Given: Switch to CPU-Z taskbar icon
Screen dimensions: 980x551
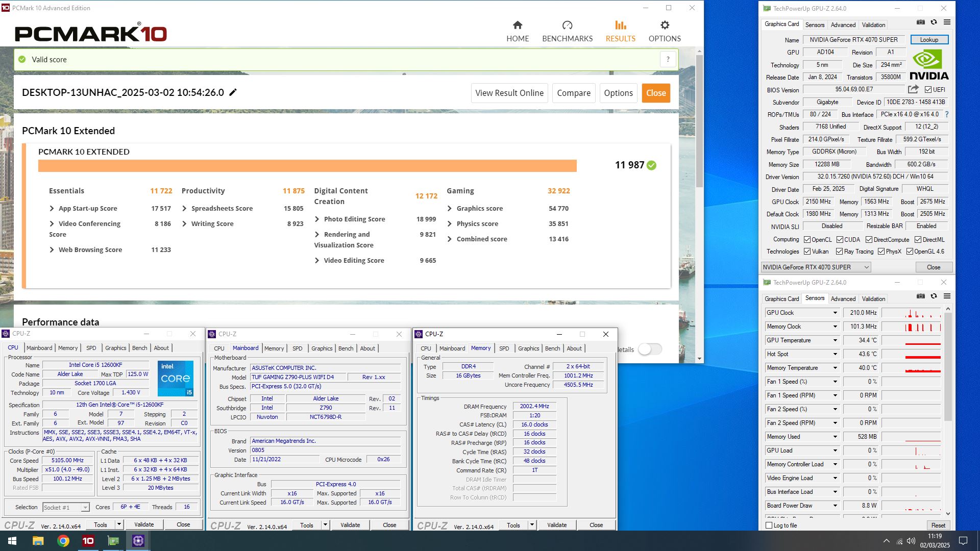Looking at the screenshot, I should [138, 541].
